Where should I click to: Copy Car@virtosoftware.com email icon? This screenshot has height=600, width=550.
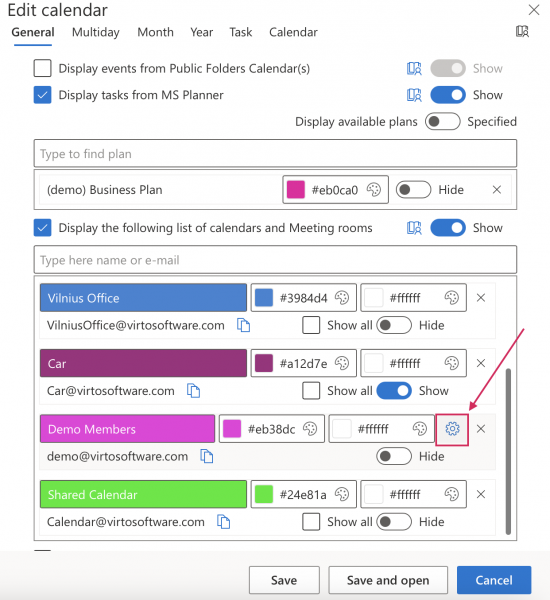coord(193,391)
